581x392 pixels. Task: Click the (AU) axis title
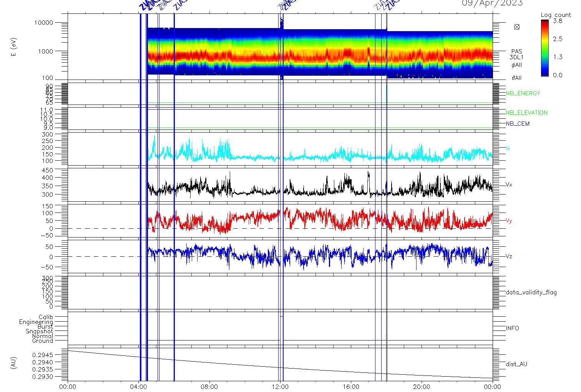coord(14,363)
